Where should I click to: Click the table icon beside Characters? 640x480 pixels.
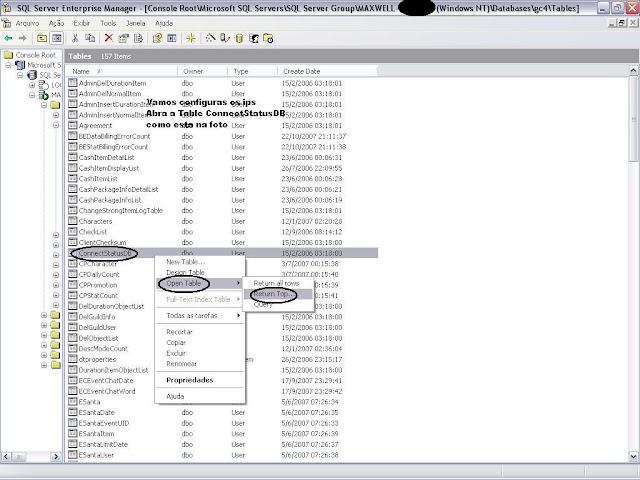[x=73, y=221]
